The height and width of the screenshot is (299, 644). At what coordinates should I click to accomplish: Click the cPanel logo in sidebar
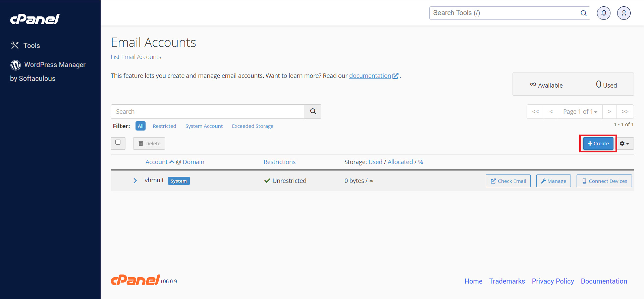(35, 19)
